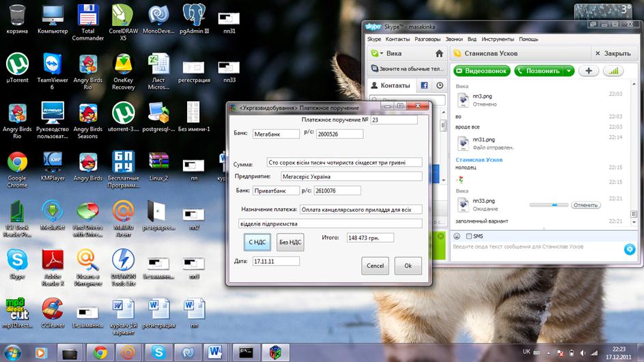Select the Без НДС option
The image size is (644, 362).
290,242
